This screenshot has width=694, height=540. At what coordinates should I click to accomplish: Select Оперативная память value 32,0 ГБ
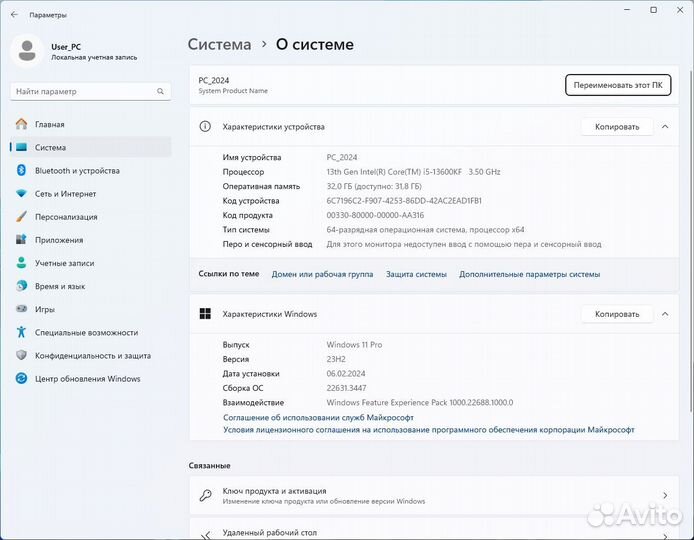(x=374, y=186)
